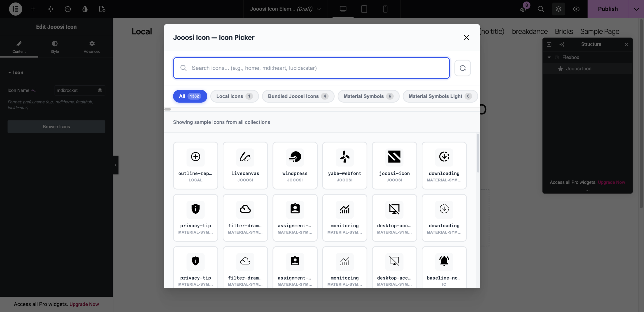Image resolution: width=644 pixels, height=312 pixels.
Task: Click the Icon Name text field
Action: pos(75,90)
